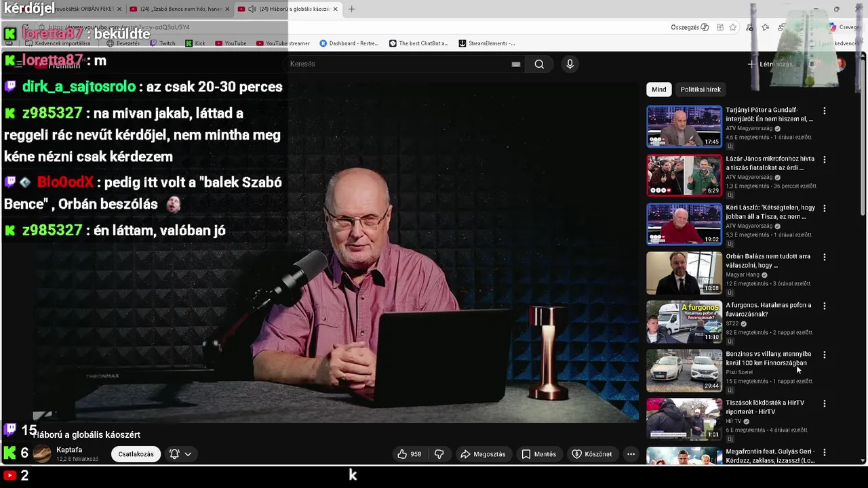The height and width of the screenshot is (488, 868).
Task: Send thanks with Köszönet button
Action: (592, 454)
